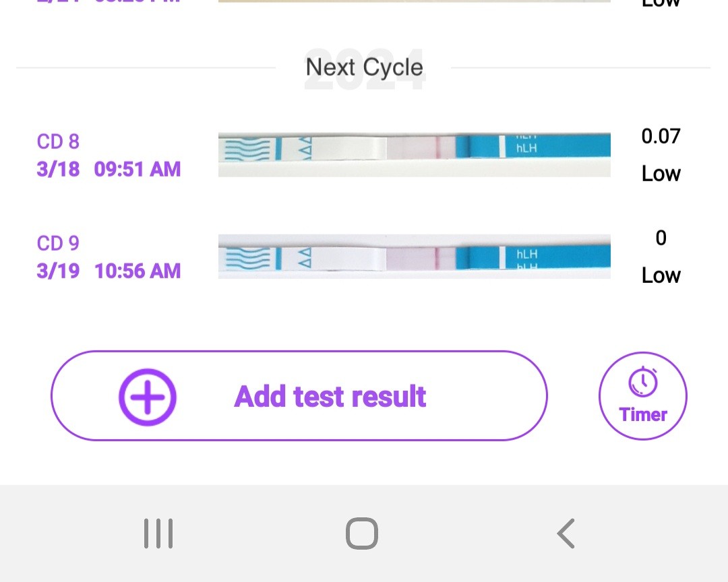This screenshot has height=582, width=728.
Task: Tap the Android recent apps icon
Action: click(158, 533)
